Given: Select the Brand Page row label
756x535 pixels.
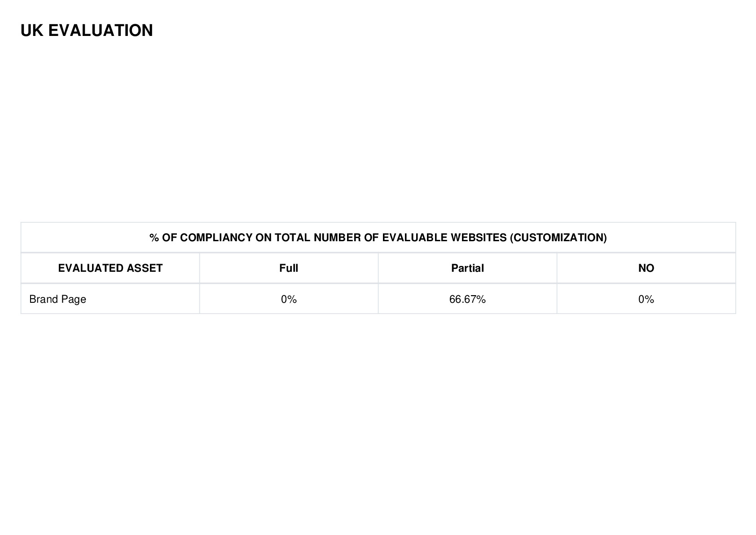Looking at the screenshot, I should click(57, 299).
